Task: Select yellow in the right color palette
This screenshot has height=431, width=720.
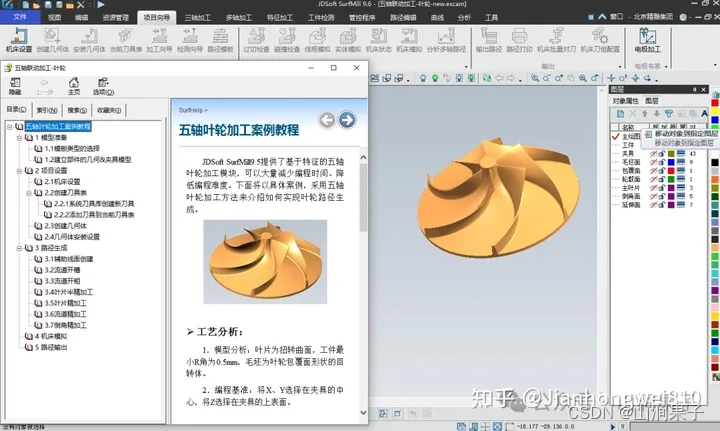Action: (x=715, y=112)
